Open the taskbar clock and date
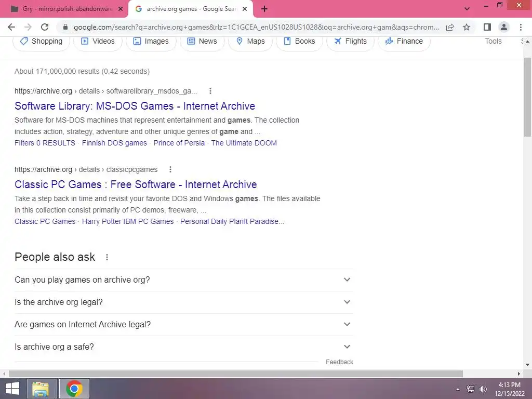532x399 pixels. tap(510, 389)
